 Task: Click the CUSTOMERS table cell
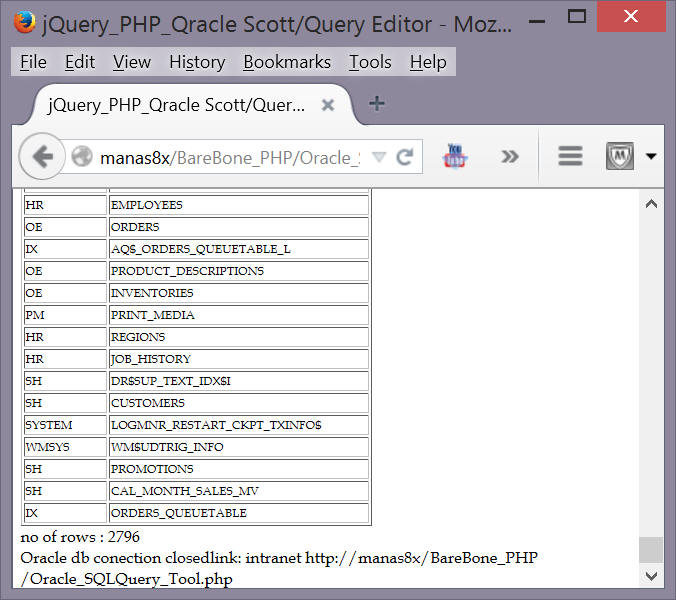[239, 403]
